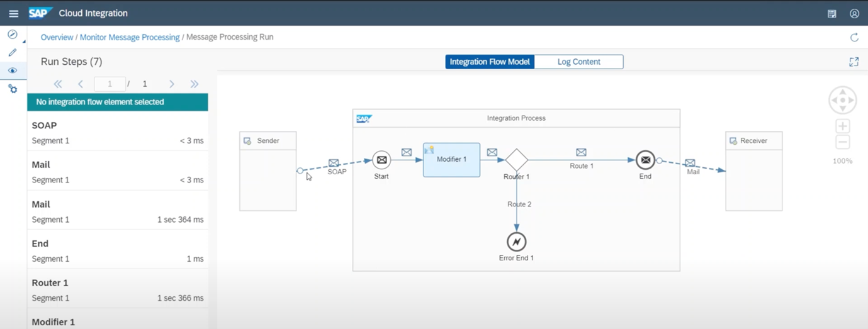Select the Router 1 run step entry
Screen dimensions: 868x329
click(x=118, y=290)
